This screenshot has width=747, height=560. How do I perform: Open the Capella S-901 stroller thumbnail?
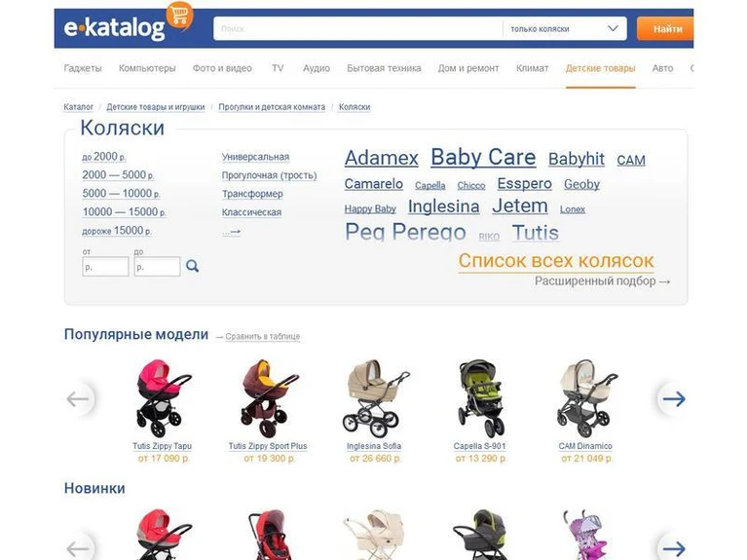click(x=480, y=398)
